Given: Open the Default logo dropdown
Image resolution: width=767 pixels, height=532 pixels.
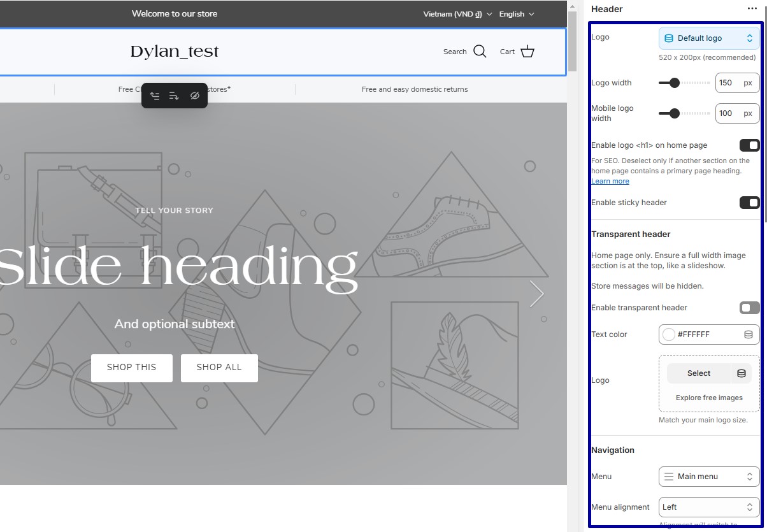Looking at the screenshot, I should 709,38.
